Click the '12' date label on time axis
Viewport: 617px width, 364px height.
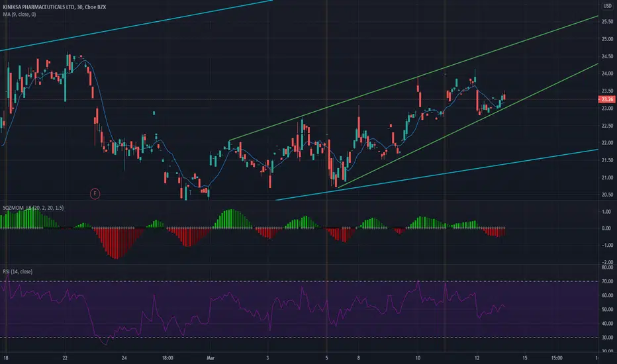point(477,358)
